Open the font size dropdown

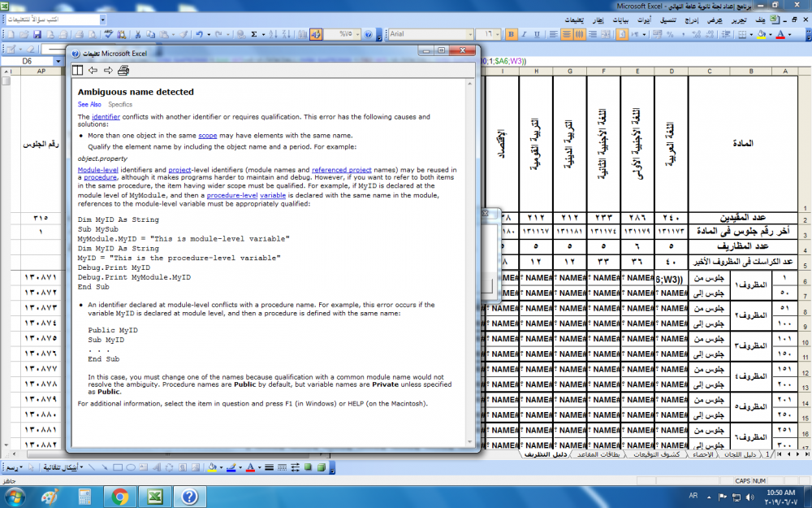pyautogui.click(x=498, y=34)
